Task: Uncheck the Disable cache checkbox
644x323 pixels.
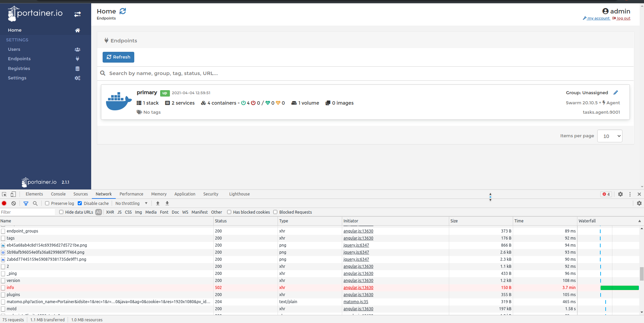Action: click(80, 203)
